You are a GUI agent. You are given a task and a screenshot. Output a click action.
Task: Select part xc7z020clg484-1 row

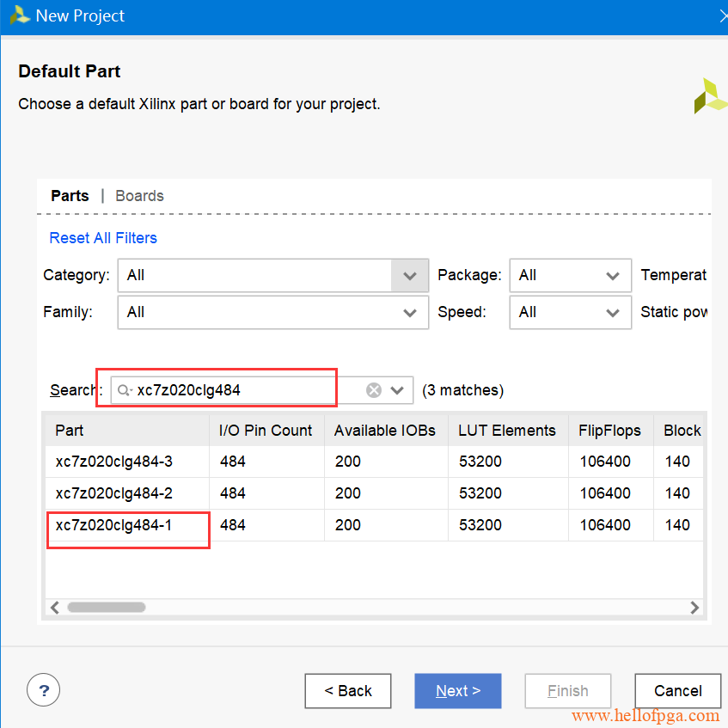coord(374,525)
